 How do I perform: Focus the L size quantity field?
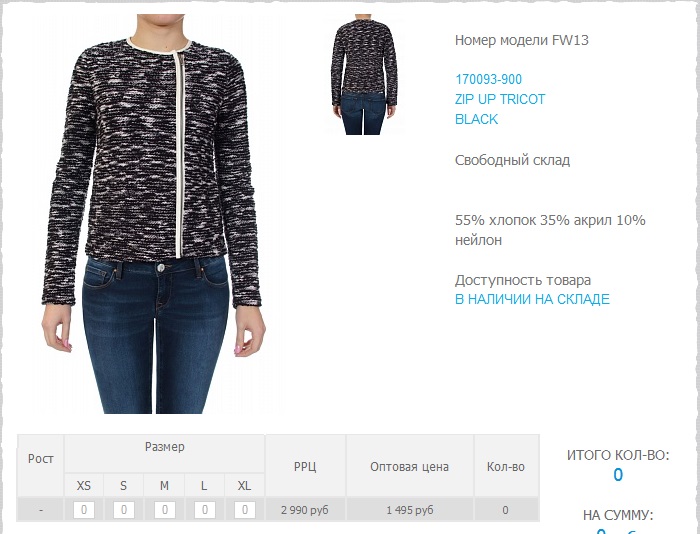tap(204, 510)
